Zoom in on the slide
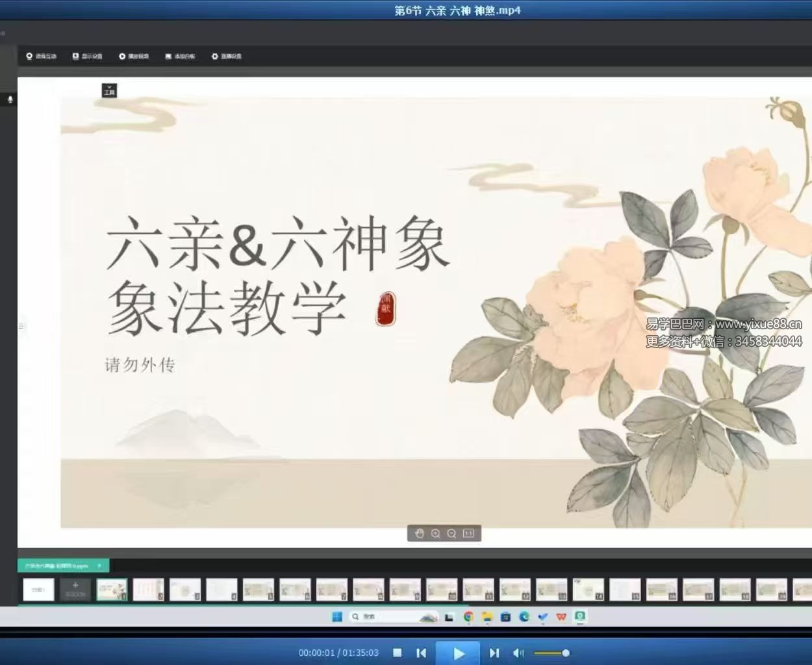Screen dimensions: 812x665 click(x=436, y=534)
